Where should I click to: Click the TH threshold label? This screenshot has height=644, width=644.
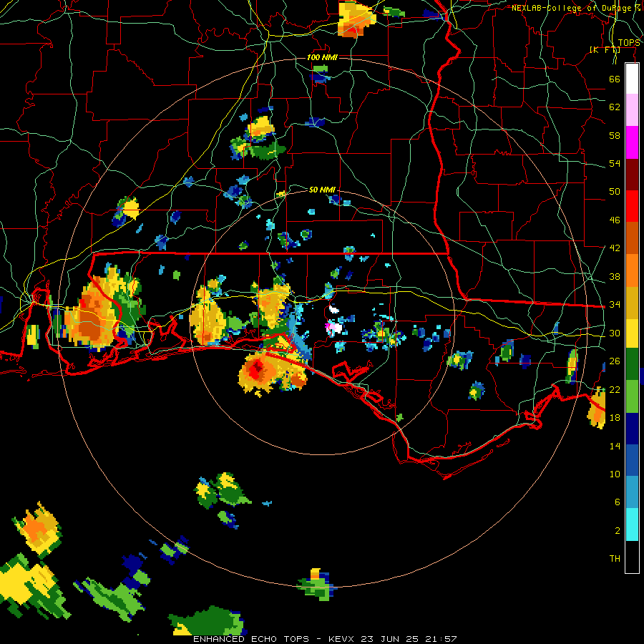(615, 559)
